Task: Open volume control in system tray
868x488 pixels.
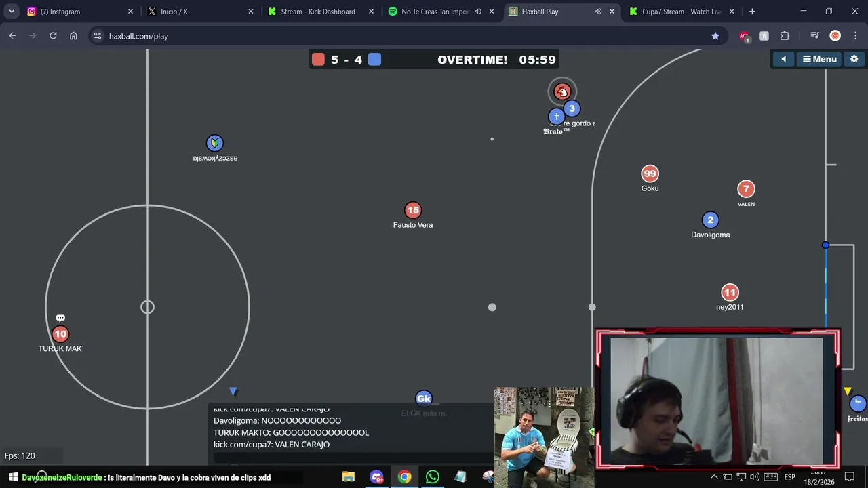Action: tap(754, 477)
